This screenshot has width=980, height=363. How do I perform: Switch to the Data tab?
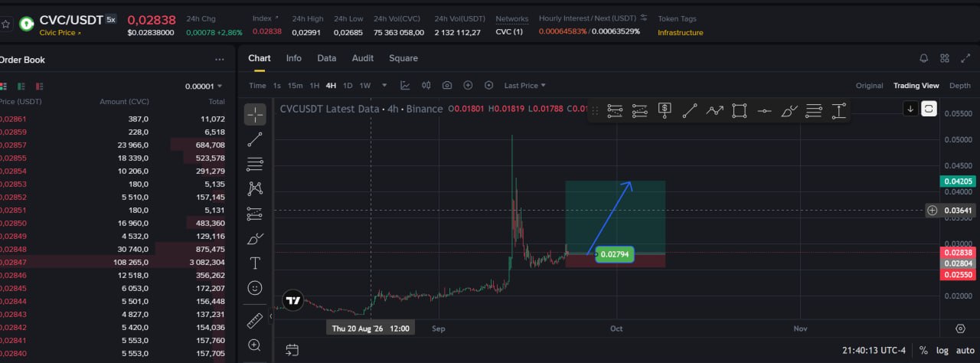[327, 58]
